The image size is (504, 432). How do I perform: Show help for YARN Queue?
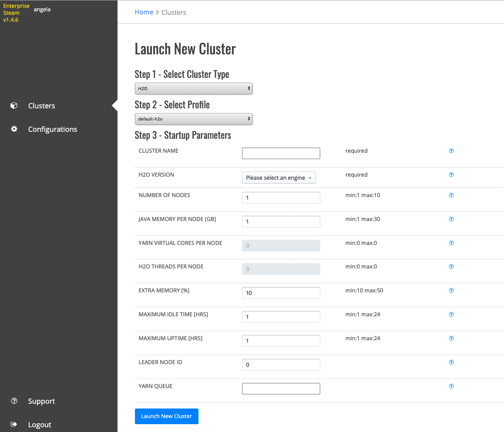[451, 386]
